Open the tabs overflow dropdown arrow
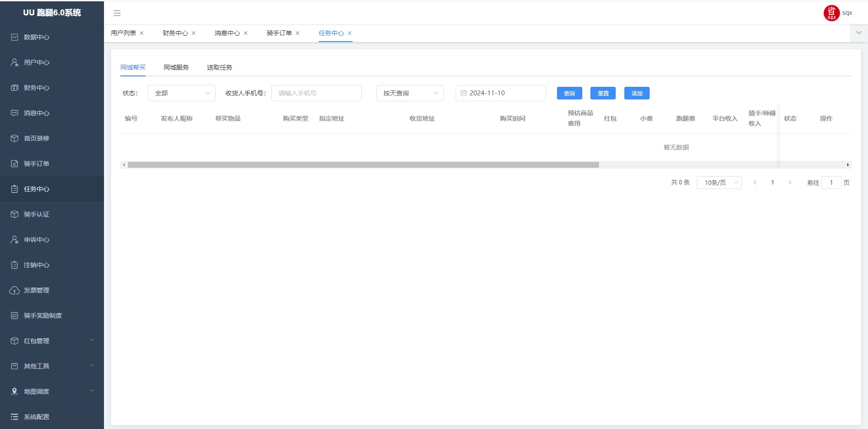The height and width of the screenshot is (429, 868). (859, 33)
